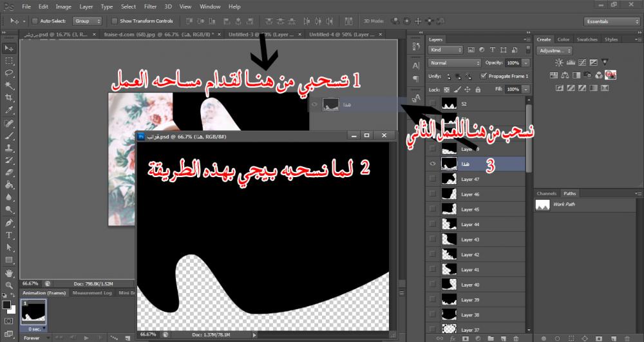Image resolution: width=644 pixels, height=342 pixels.
Task: Select the Move tool in the toolbar
Action: click(9, 48)
